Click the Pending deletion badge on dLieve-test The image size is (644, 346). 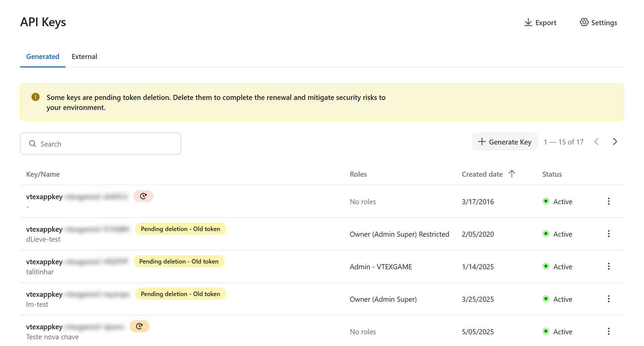[x=180, y=229]
